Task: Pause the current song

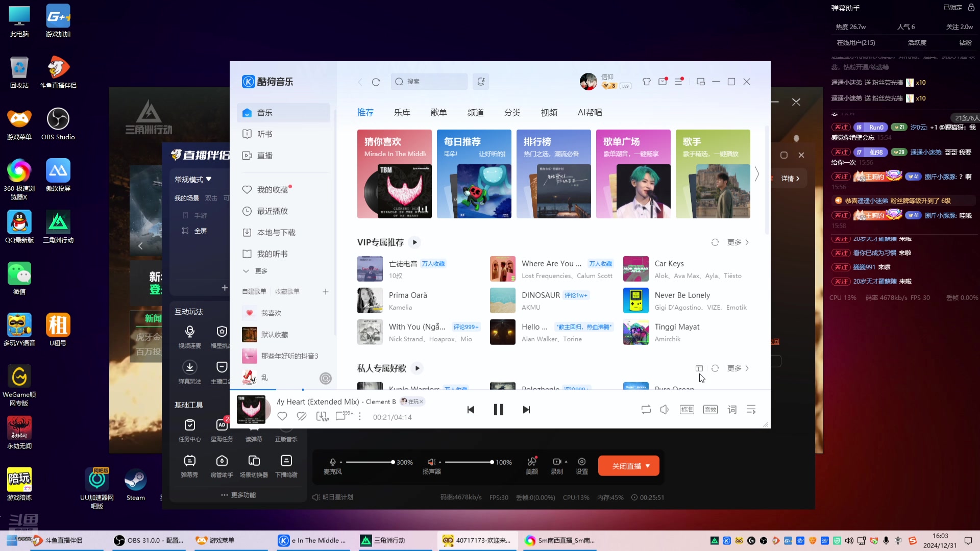Action: point(499,410)
